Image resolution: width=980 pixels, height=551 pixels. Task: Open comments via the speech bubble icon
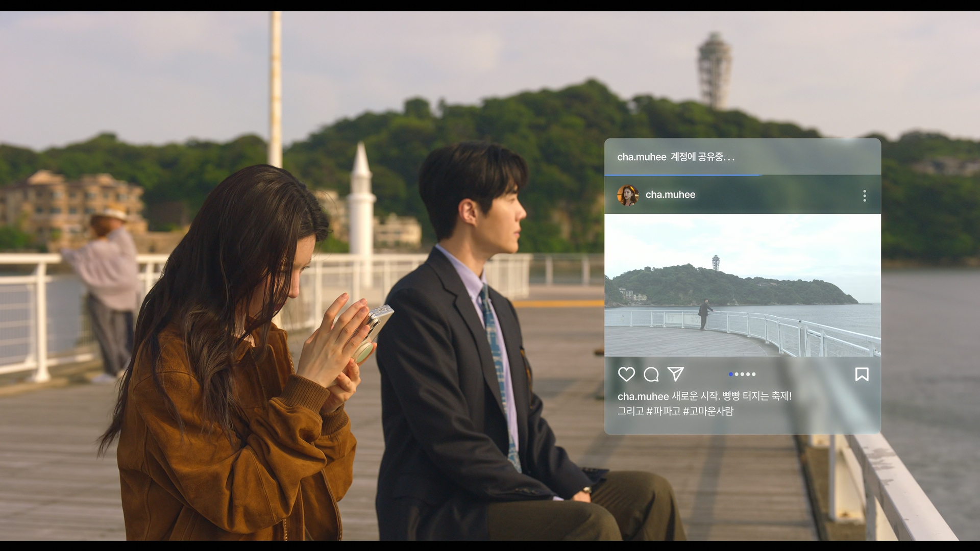coord(651,374)
